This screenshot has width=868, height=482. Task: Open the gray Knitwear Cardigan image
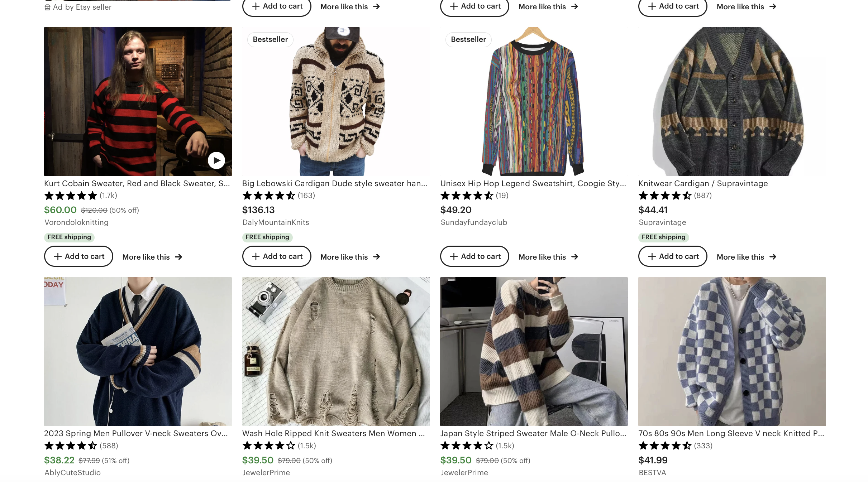click(x=732, y=101)
